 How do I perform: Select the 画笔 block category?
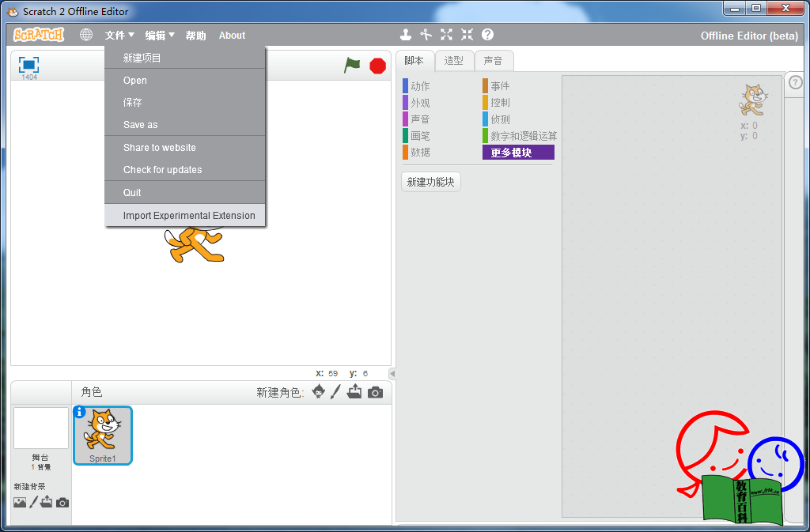pos(416,136)
